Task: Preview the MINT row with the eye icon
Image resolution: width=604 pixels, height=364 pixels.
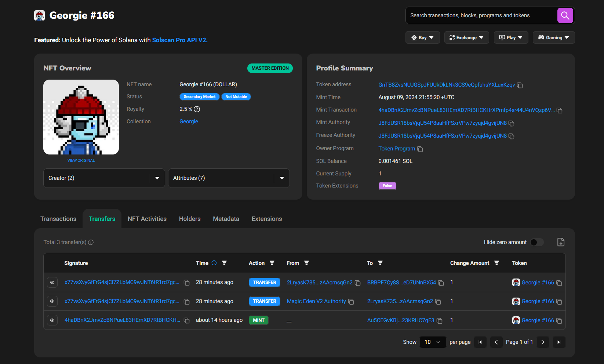Action: pyautogui.click(x=52, y=320)
